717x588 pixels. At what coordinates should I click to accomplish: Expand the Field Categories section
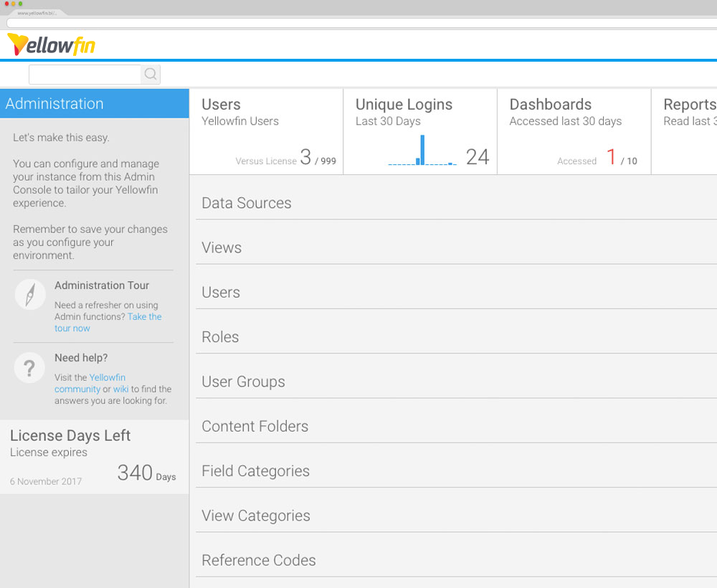click(255, 471)
